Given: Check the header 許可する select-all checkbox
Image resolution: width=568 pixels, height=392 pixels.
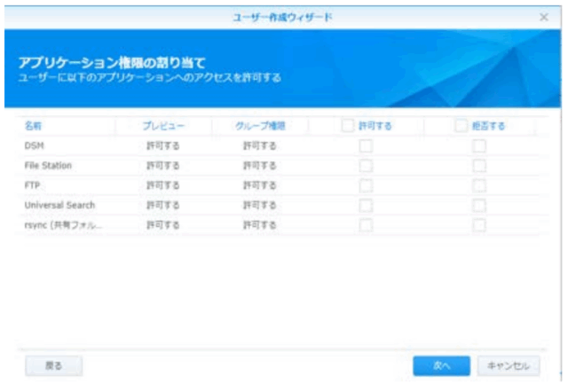Looking at the screenshot, I should coord(349,126).
